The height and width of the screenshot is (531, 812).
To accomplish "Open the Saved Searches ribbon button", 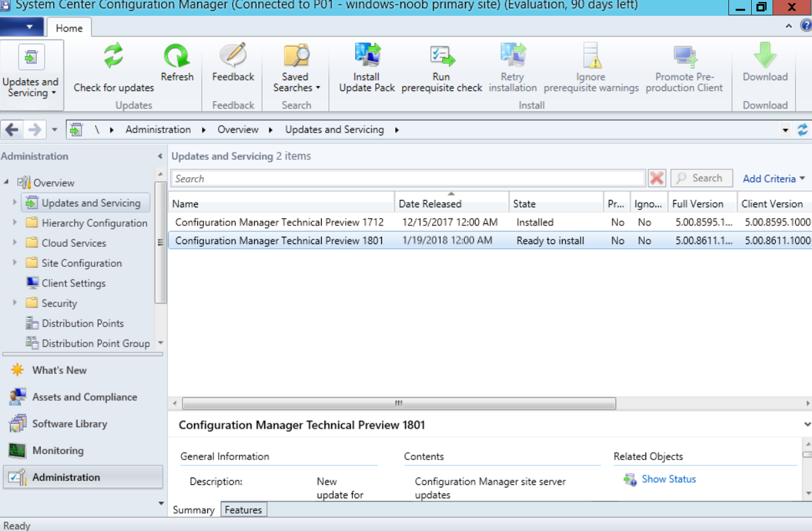I will (296, 68).
